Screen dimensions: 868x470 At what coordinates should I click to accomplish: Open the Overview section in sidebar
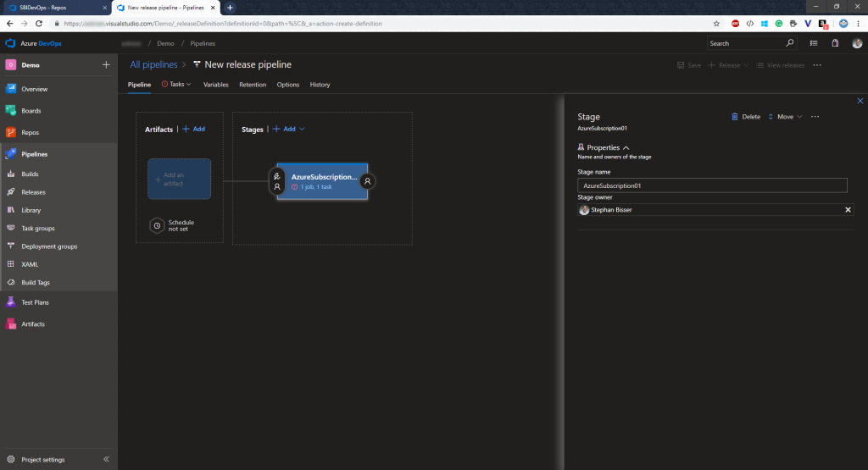tap(34, 89)
